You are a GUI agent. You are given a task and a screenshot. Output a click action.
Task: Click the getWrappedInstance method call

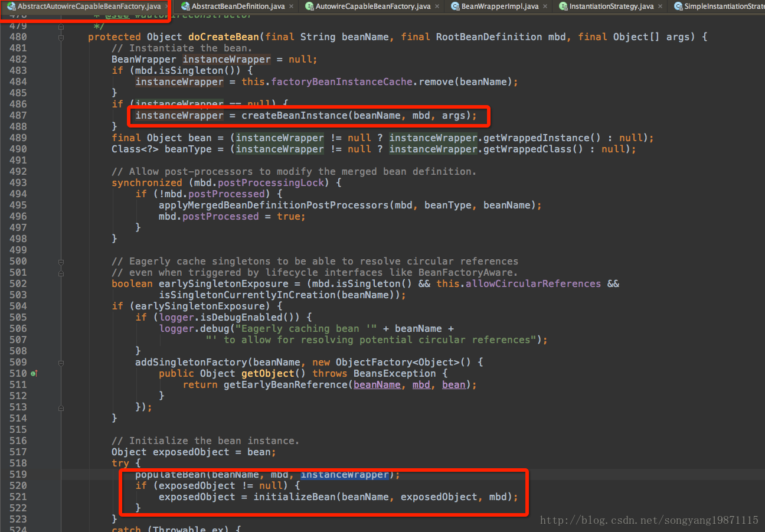(x=537, y=138)
